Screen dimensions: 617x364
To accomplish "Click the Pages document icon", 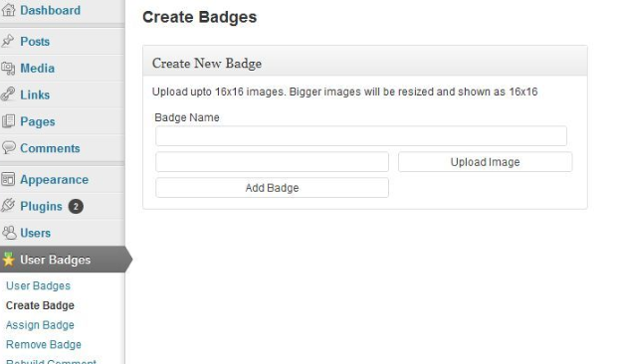I will pyautogui.click(x=8, y=121).
